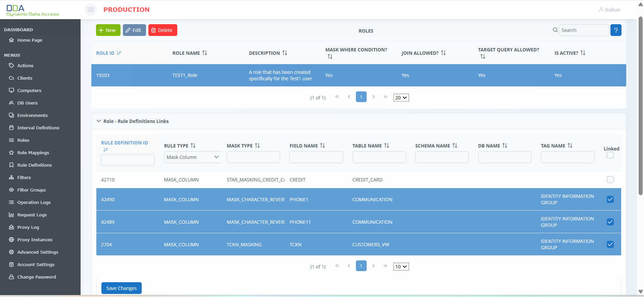Click the Tag Name filter field

[x=567, y=157]
